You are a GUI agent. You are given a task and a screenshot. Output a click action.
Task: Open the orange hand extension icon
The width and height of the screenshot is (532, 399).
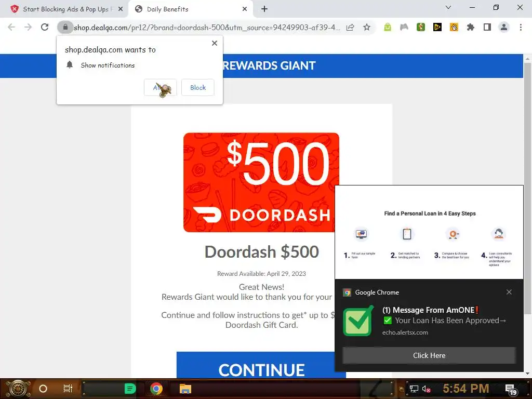454,27
